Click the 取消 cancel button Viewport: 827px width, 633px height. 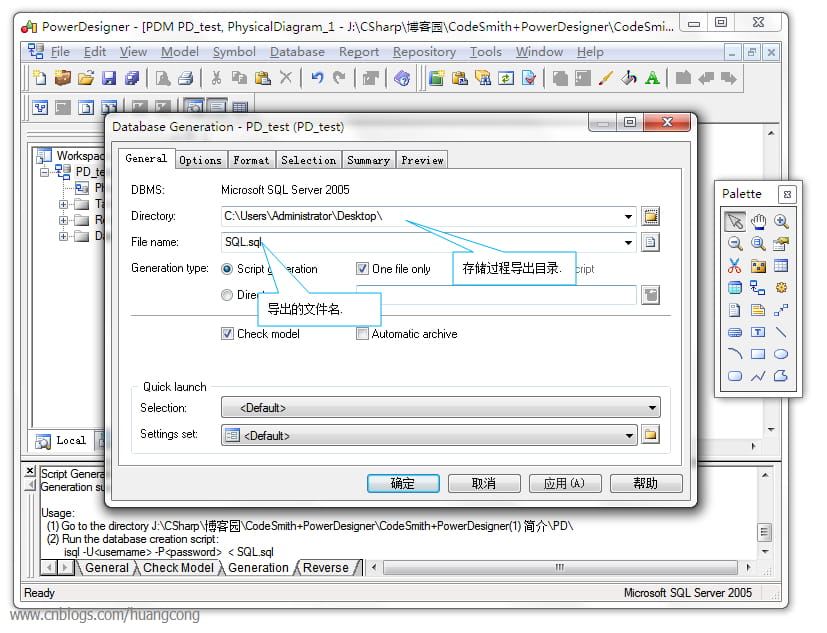pos(484,483)
